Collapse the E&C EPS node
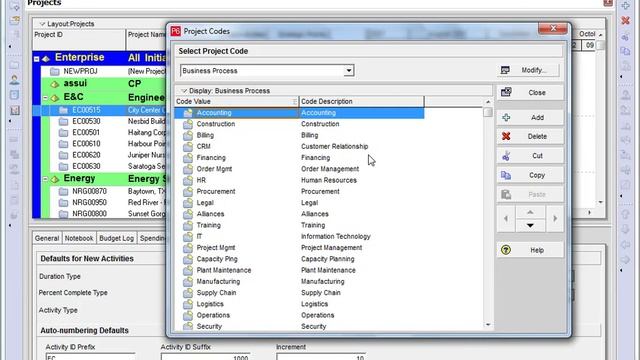The height and width of the screenshot is (360, 640). [45, 98]
